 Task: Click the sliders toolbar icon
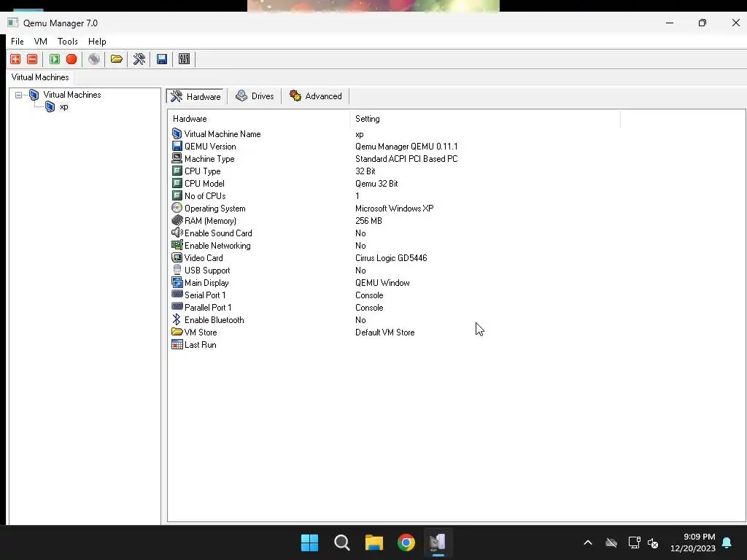click(185, 59)
